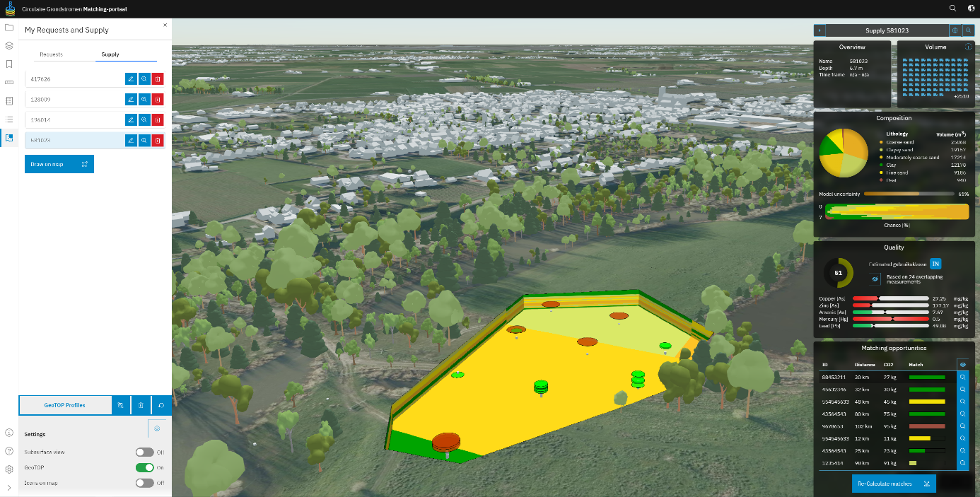Delete supply 128009
Screen dimensions: 980x497
tap(158, 100)
